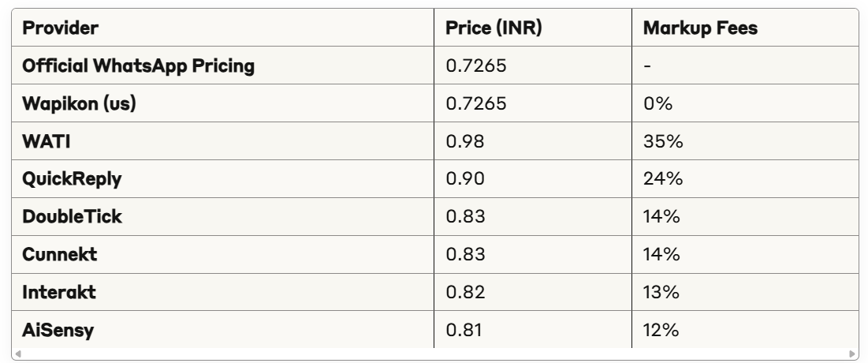Click the 0.90 QuickReply price cell
Viewport: 868px width, 363px height.
(532, 178)
